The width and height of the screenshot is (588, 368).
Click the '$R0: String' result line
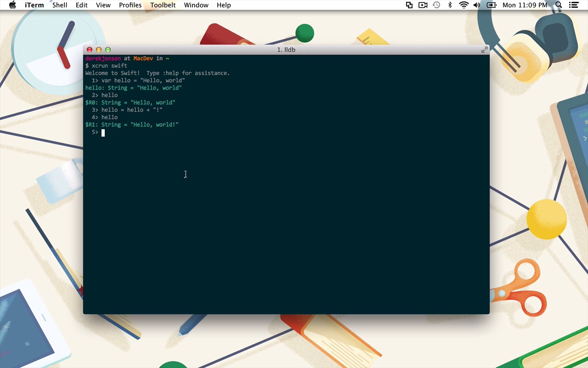click(130, 103)
